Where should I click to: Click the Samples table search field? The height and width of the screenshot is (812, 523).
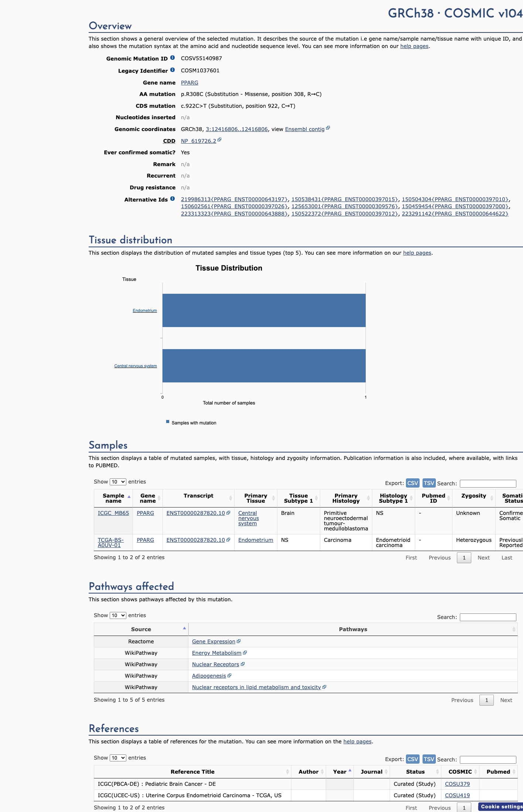[x=488, y=484]
